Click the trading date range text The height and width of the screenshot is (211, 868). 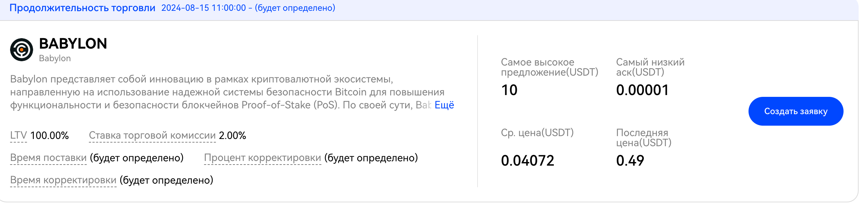point(248,8)
